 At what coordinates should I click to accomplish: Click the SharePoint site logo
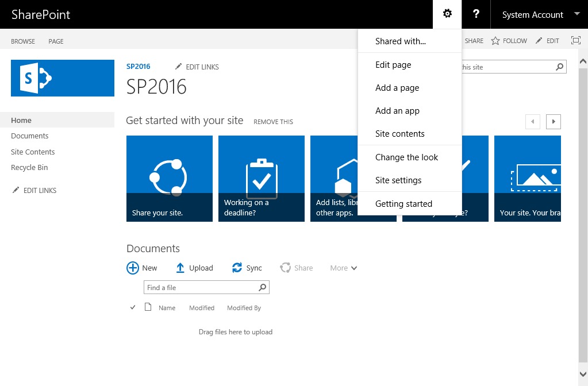[x=63, y=78]
